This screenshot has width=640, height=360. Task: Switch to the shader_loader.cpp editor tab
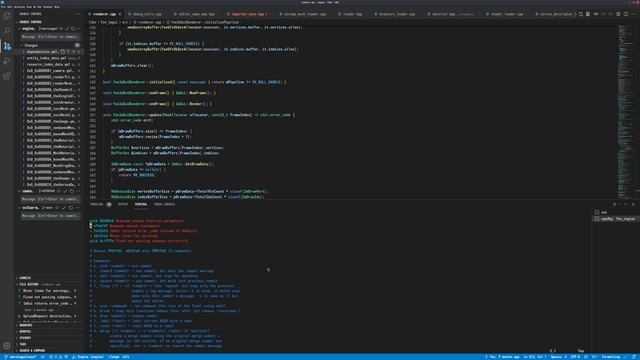[x=507, y=14]
